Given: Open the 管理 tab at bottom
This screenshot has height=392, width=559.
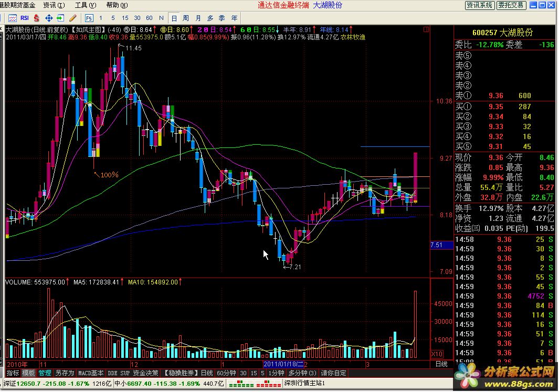Looking at the screenshot, I should (45, 373).
